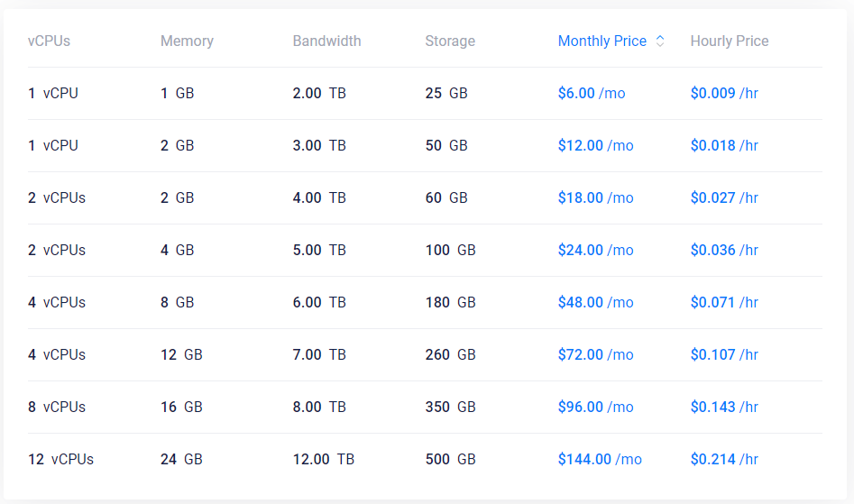
Task: Click the Storage column header
Action: (450, 41)
